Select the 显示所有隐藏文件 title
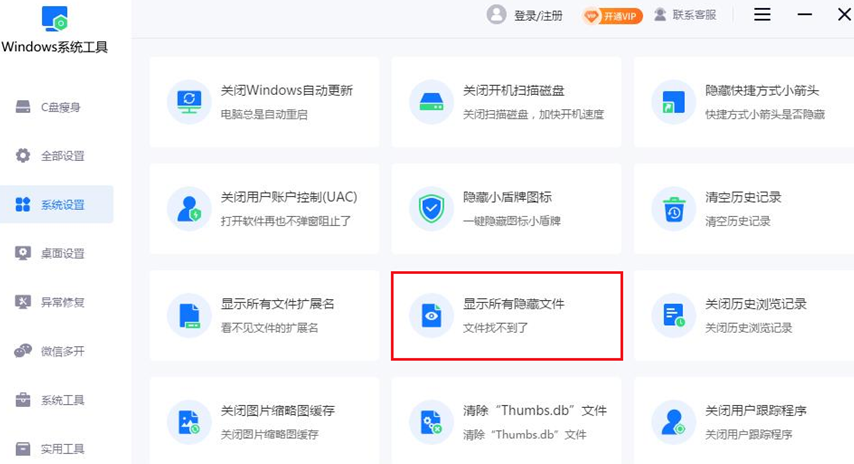Image resolution: width=854 pixels, height=464 pixels. click(x=514, y=304)
